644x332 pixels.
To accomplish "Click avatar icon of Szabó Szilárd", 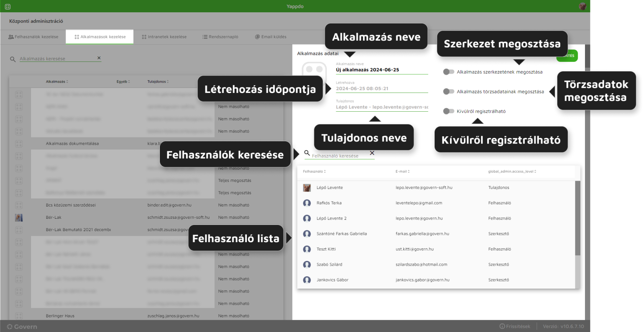I will [x=307, y=264].
